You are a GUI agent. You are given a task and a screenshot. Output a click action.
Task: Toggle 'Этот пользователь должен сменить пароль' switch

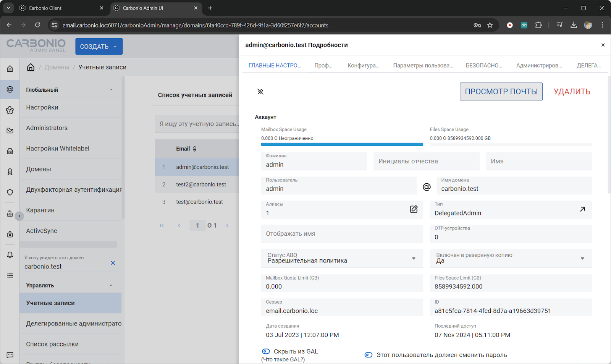[x=369, y=355]
